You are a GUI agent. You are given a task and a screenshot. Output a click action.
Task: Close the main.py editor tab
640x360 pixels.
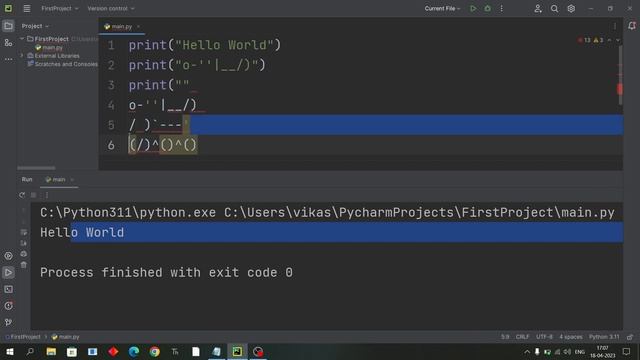(x=138, y=27)
